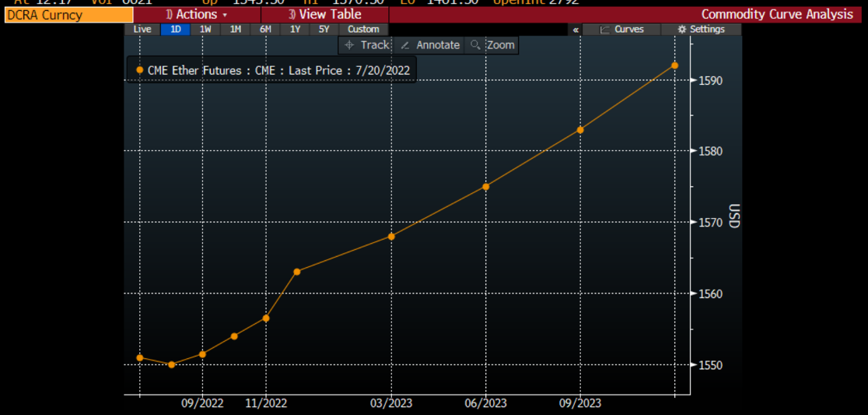Click the orange legend marker for CME Ether Futures

(139, 70)
